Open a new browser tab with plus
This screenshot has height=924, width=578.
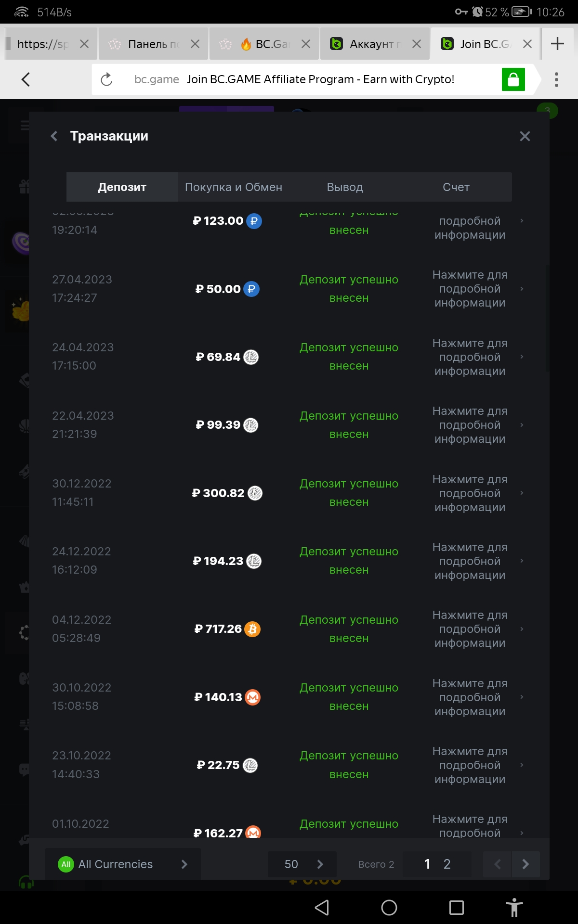point(557,44)
